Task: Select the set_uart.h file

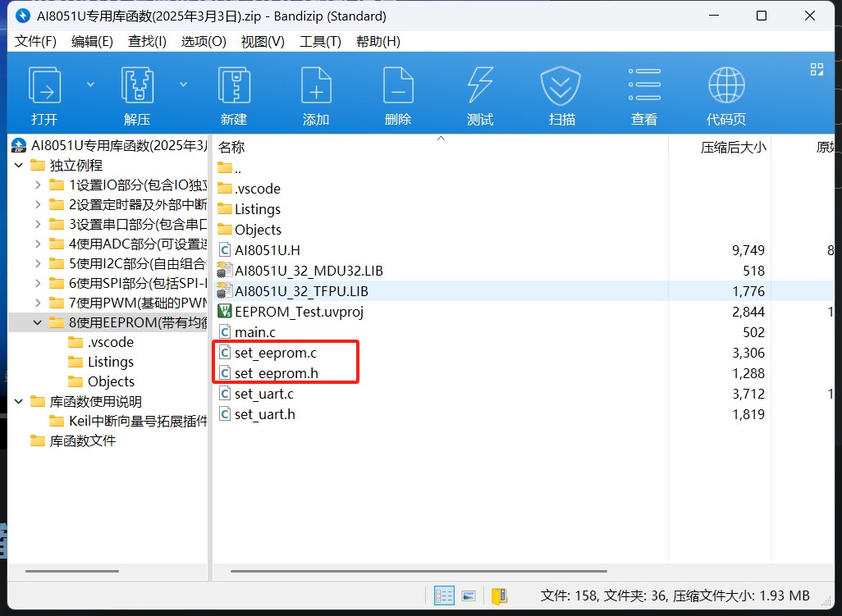Action: (x=257, y=414)
